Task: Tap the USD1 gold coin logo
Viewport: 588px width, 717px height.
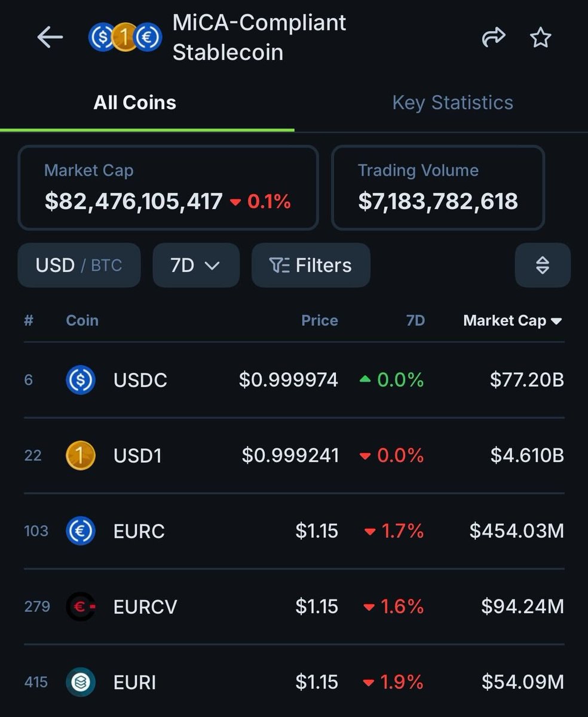Action: click(x=81, y=456)
